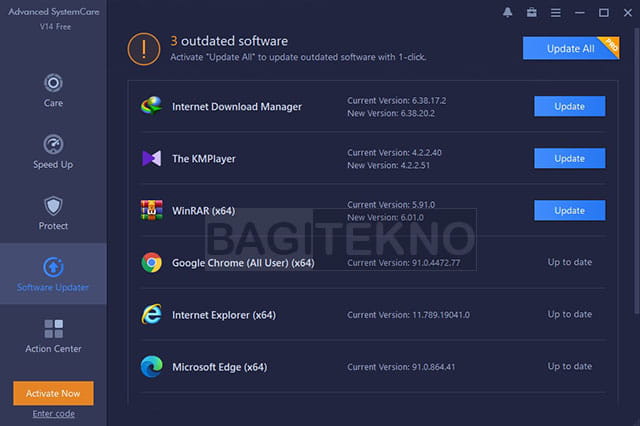Open the hamburger options menu
This screenshot has width=640, height=426.
(556, 13)
